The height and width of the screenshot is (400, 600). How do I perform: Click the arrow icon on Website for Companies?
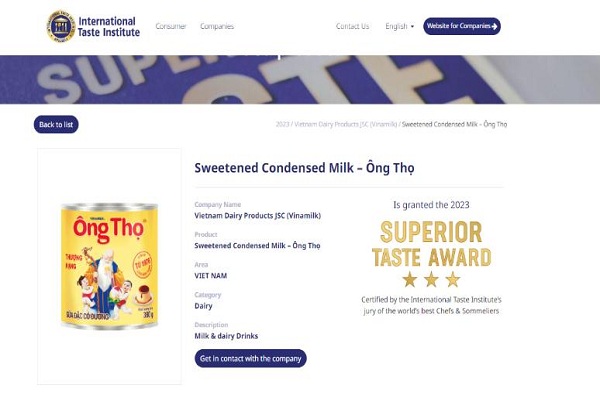click(494, 26)
